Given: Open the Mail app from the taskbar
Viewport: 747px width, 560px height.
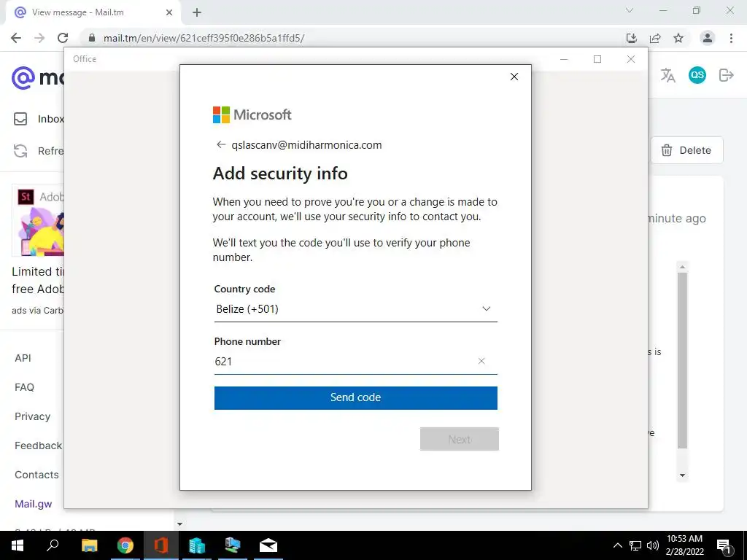Looking at the screenshot, I should click(x=268, y=545).
